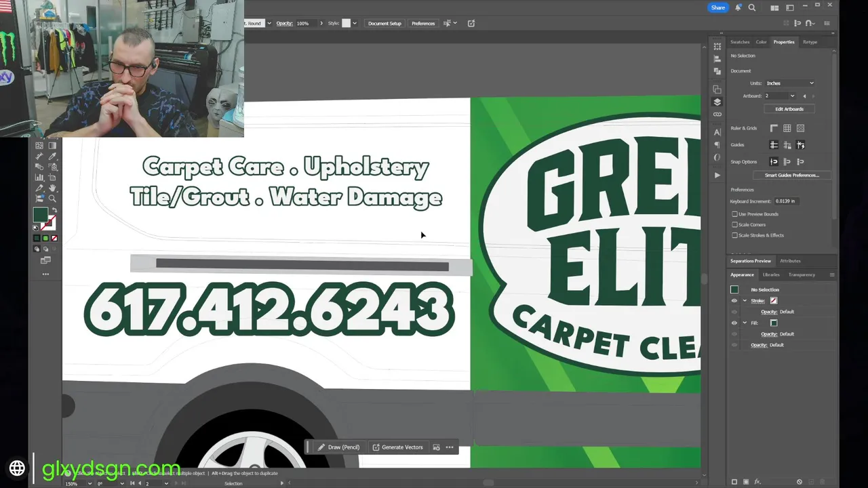Image resolution: width=868 pixels, height=488 pixels.
Task: Click Add New Stroke icon in Appearance
Action: (x=734, y=482)
